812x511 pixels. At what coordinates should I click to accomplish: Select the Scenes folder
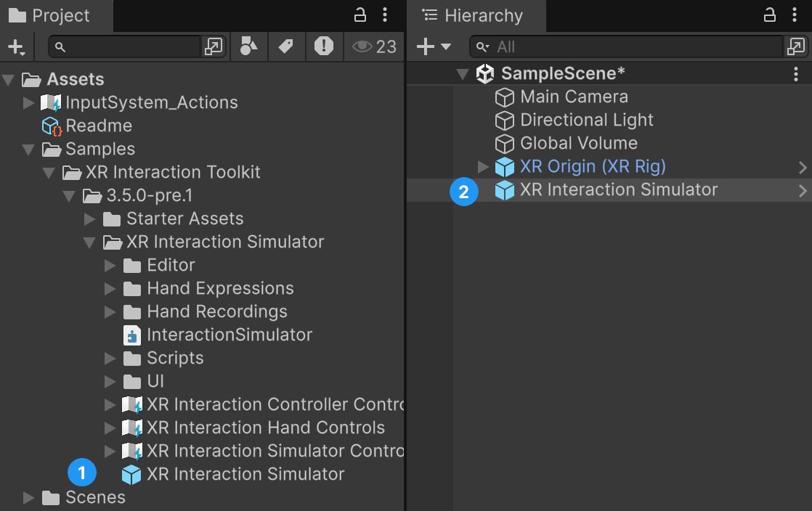pyautogui.click(x=84, y=497)
